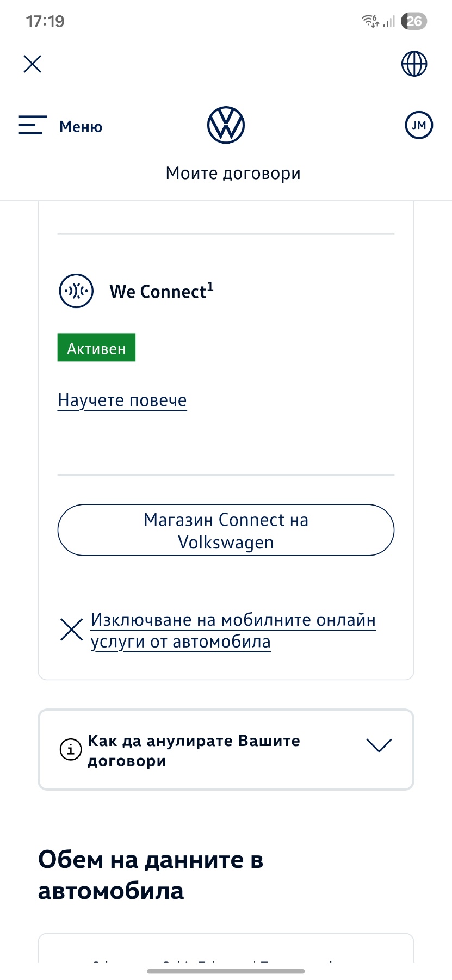452x980 pixels.
Task: Tap the home gesture bar at bottom
Action: click(x=226, y=971)
